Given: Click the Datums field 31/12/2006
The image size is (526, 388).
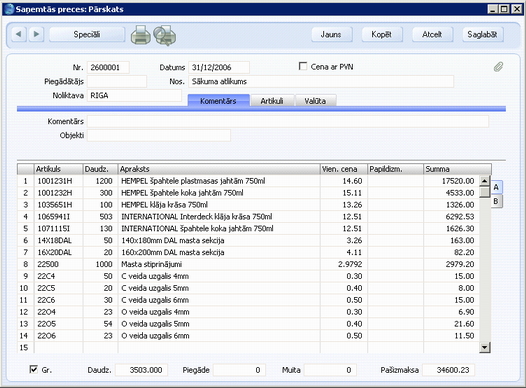Looking at the screenshot, I should pos(219,67).
